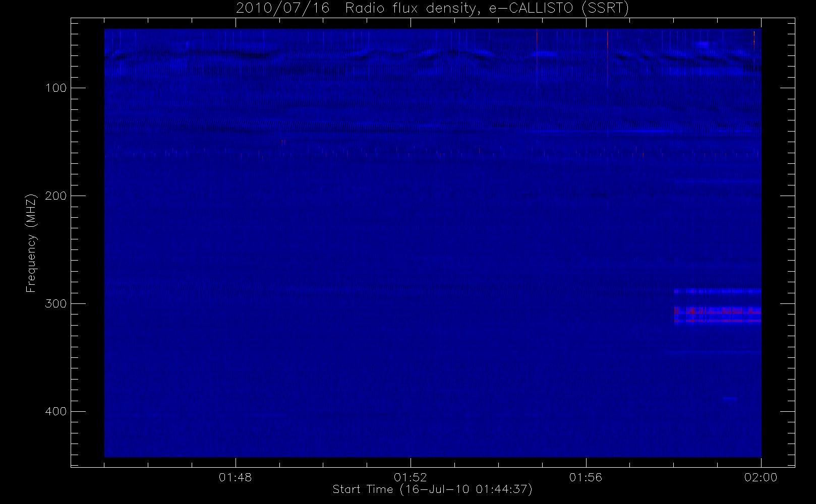Viewport: 816px width, 504px height.
Task: Click the 01:52 time tick label
Action: [411, 477]
